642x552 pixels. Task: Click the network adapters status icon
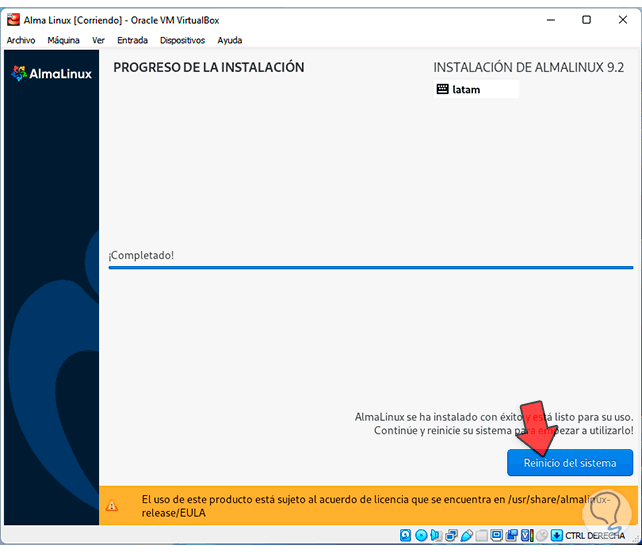451,535
